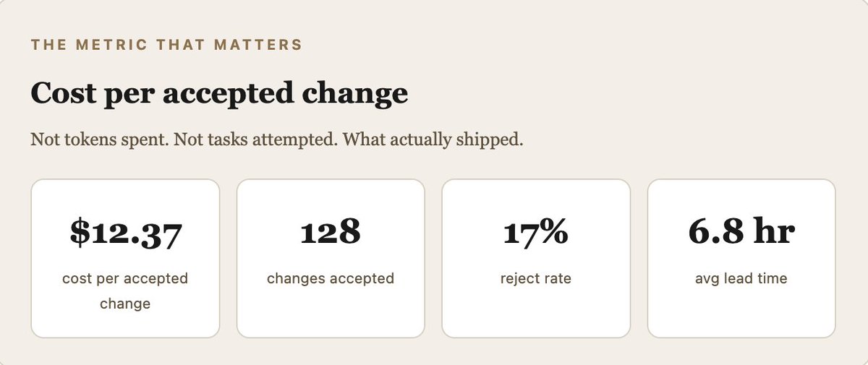Click the word 'change' under $12.37
The height and width of the screenshot is (365, 868).
pyautogui.click(x=125, y=304)
